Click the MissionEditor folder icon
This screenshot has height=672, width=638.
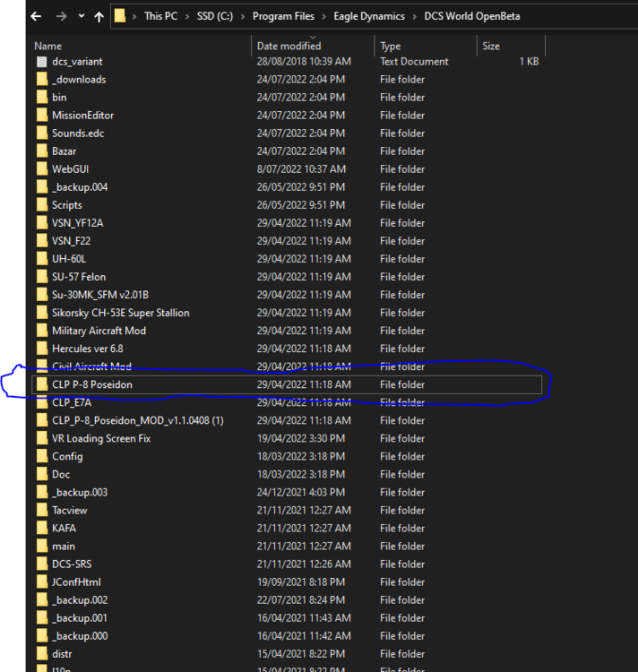coord(41,116)
